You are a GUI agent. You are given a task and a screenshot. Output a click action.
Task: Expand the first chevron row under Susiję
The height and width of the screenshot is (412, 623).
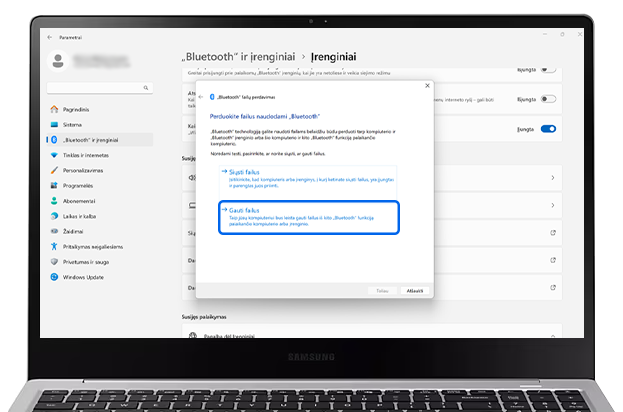[x=554, y=178]
